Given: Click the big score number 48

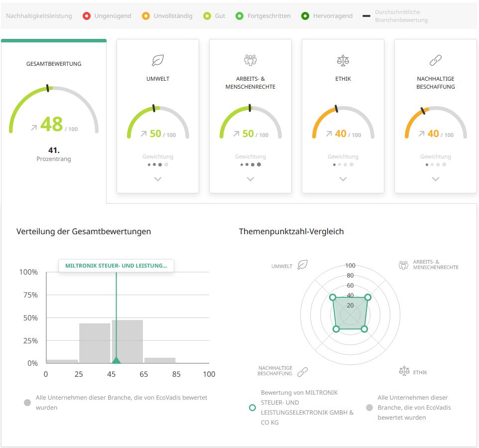Looking at the screenshot, I should [x=52, y=124].
